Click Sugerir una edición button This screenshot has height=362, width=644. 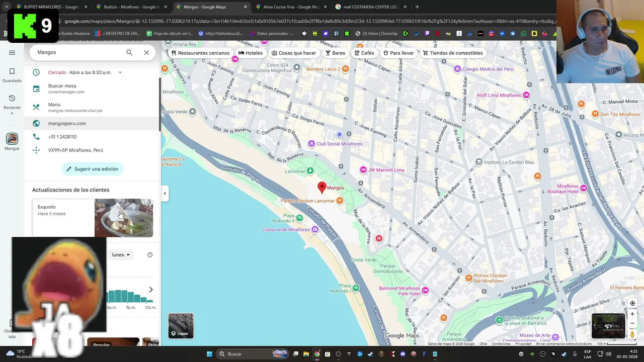(93, 169)
